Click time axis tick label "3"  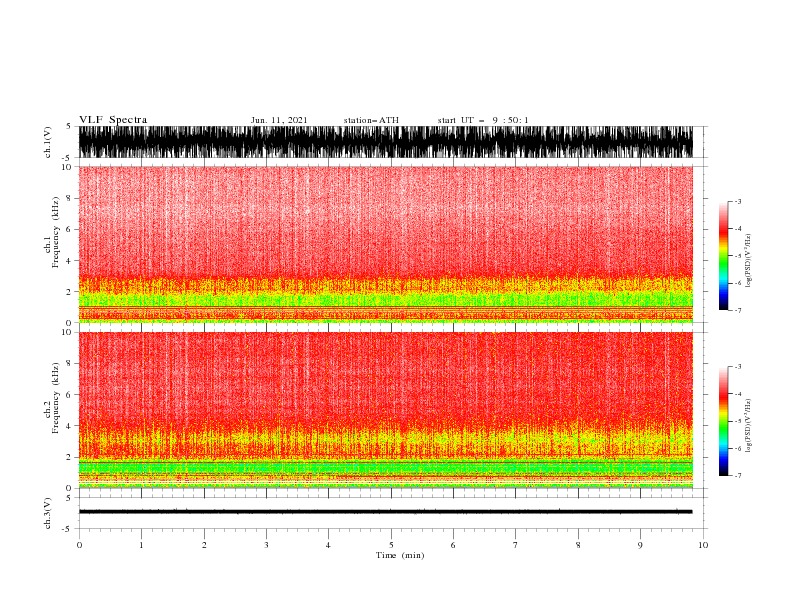click(266, 545)
